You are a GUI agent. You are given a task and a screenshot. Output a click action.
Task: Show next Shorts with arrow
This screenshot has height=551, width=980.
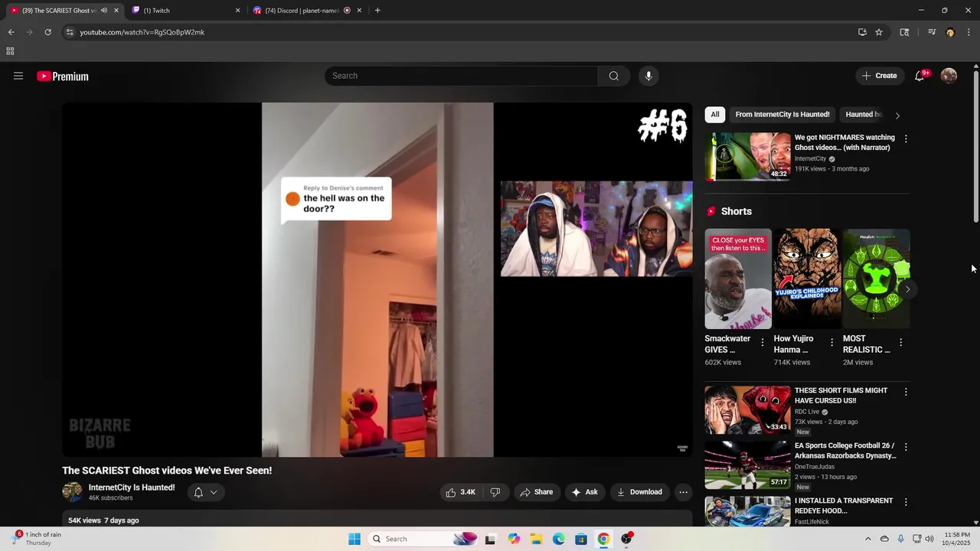coord(907,289)
